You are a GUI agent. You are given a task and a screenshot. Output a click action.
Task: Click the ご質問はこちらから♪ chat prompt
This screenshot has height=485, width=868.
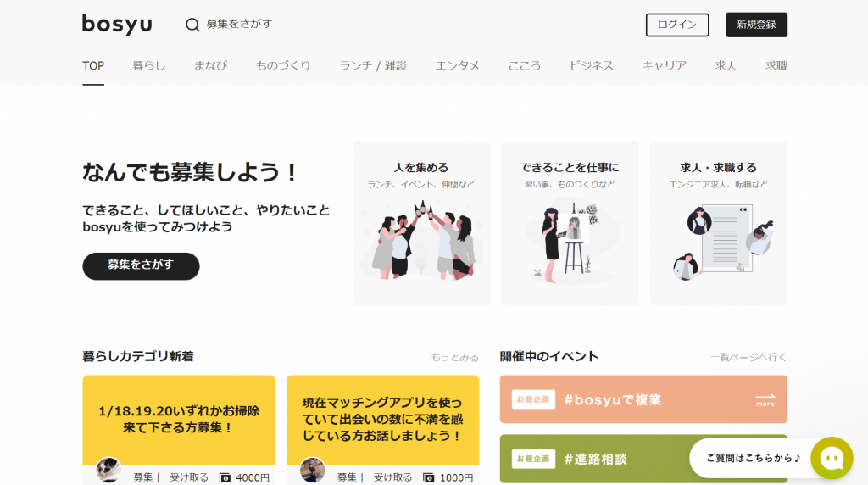tap(754, 458)
